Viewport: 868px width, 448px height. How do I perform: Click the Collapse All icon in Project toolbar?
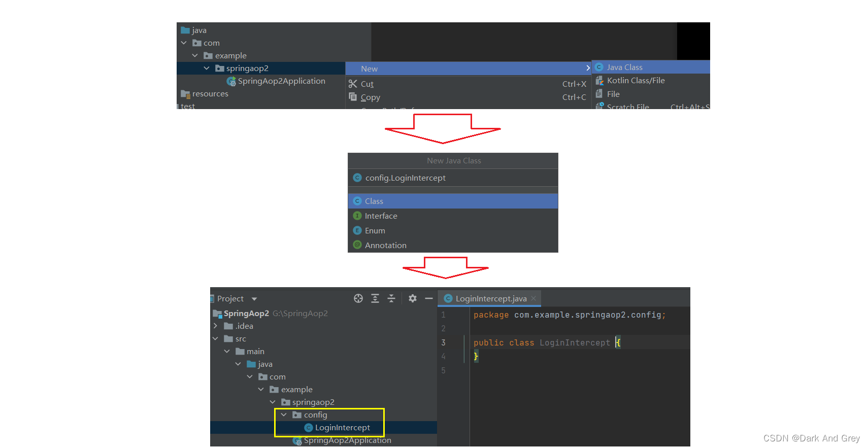391,298
